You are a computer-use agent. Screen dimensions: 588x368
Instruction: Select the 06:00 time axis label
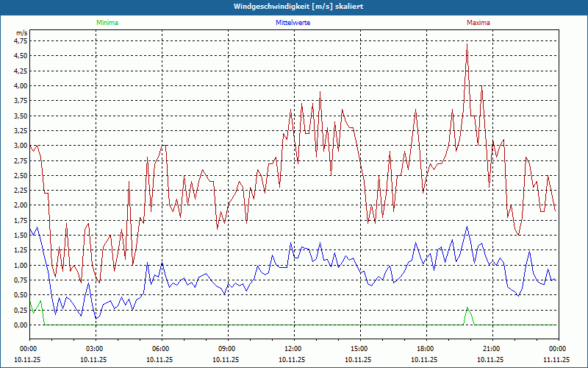(160, 349)
